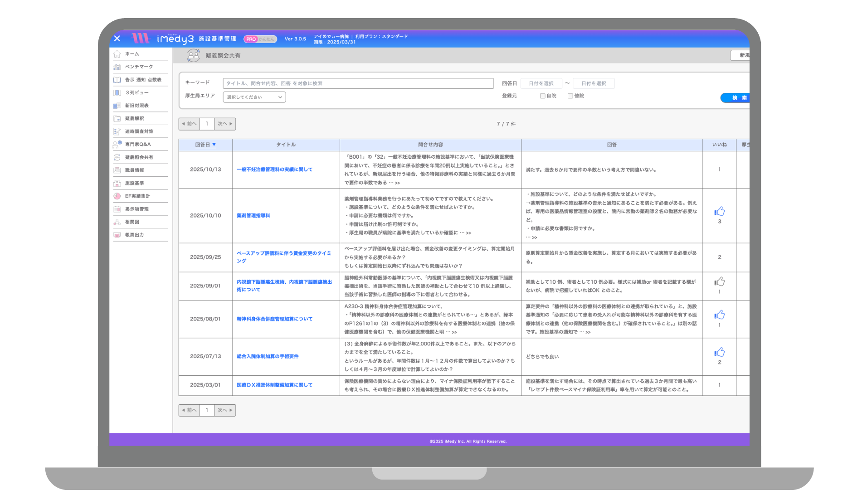Image resolution: width=867 pixels, height=504 pixels.
Task: Toggle the PRO / かんたん mode switch
Action: [x=260, y=39]
